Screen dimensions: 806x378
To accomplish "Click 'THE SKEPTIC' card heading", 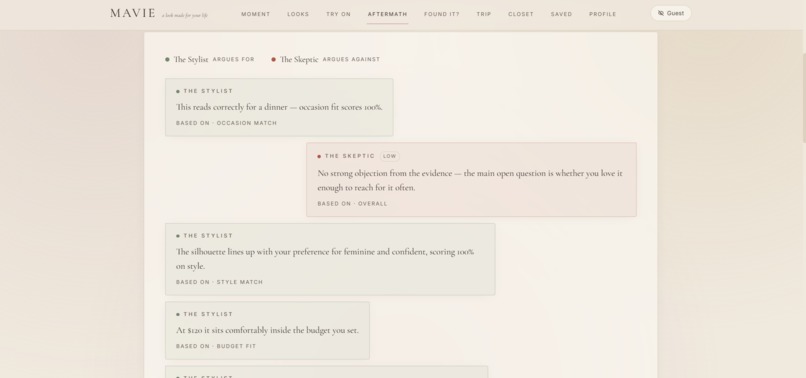I will pyautogui.click(x=350, y=156).
